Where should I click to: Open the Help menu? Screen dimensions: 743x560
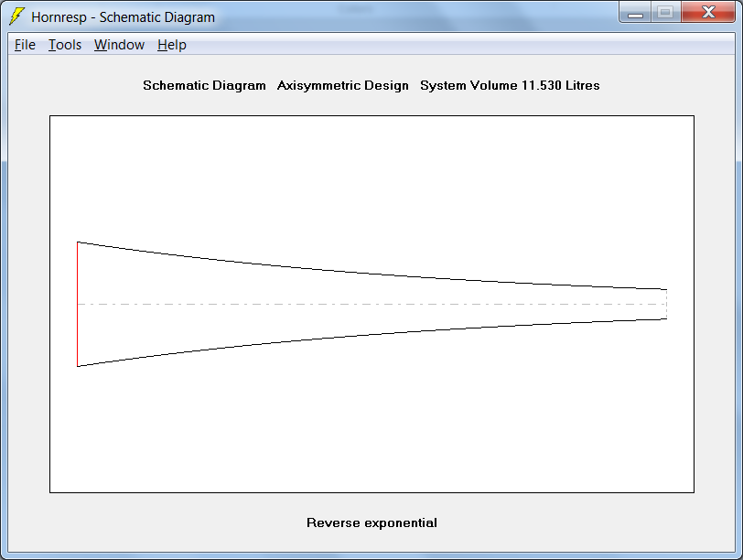pos(172,45)
